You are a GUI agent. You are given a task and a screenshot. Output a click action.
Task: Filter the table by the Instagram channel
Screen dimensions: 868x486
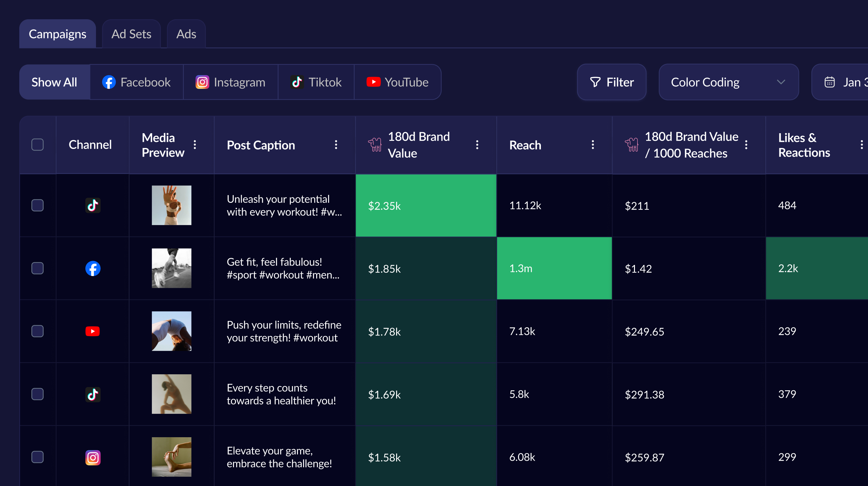coord(230,82)
